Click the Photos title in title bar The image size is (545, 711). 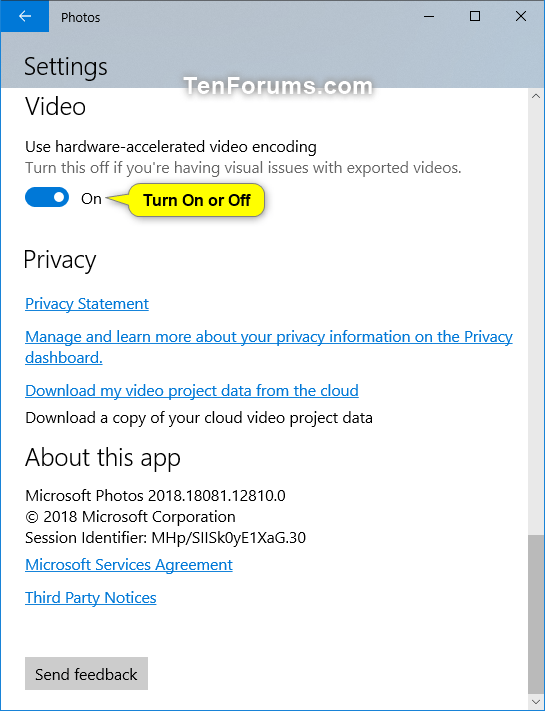pyautogui.click(x=81, y=17)
